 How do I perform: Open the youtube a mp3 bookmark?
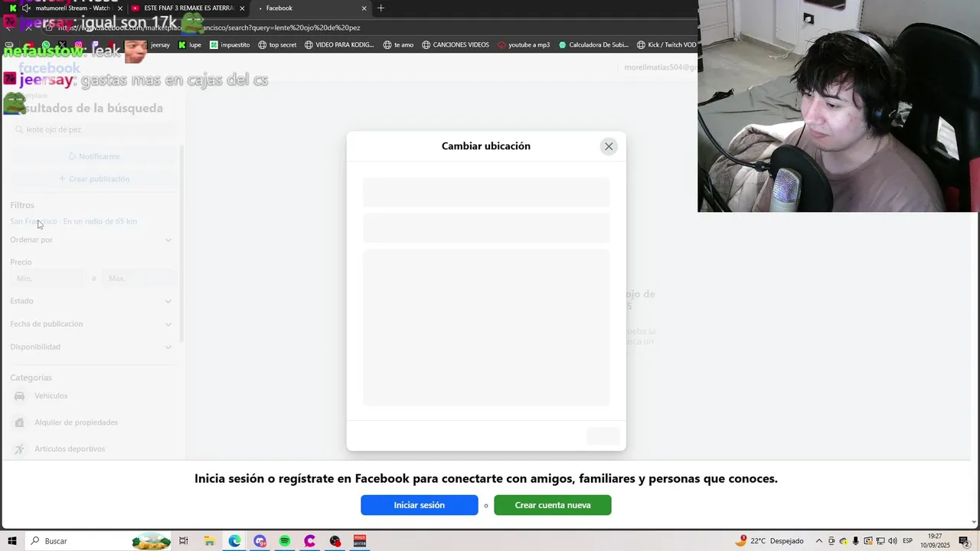tap(524, 45)
